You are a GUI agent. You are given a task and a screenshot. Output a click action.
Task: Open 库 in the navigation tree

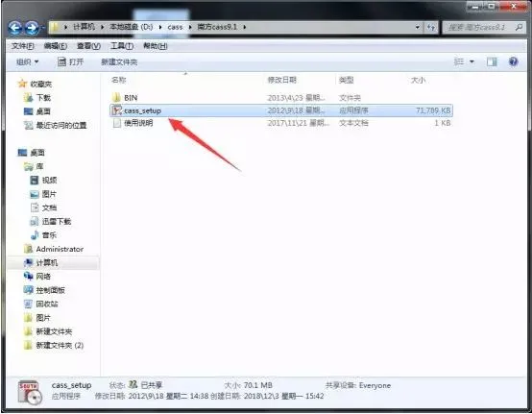[39, 166]
